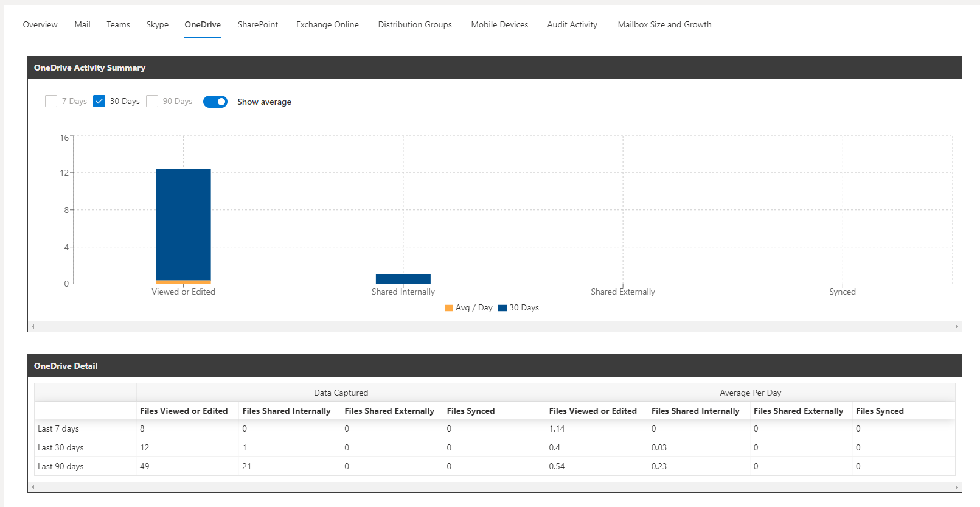Enable the 90 Days checkbox
Screen dimensions: 980x507
[152, 101]
